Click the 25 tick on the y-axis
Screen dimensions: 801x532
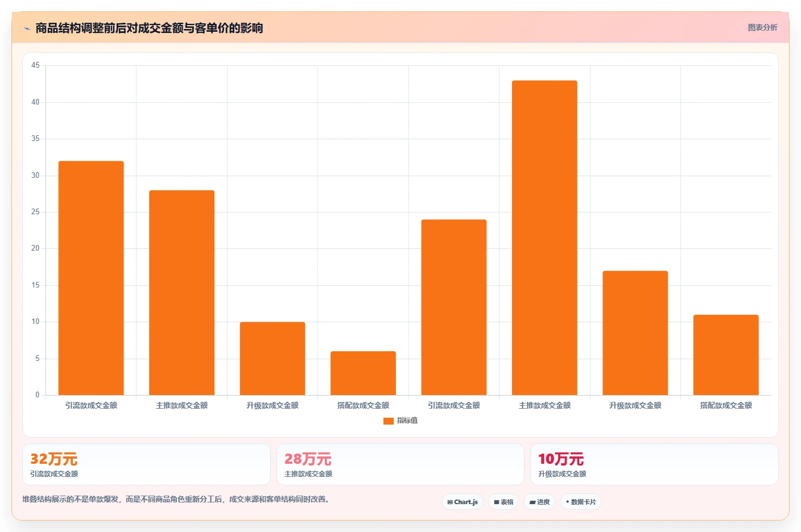coord(35,212)
